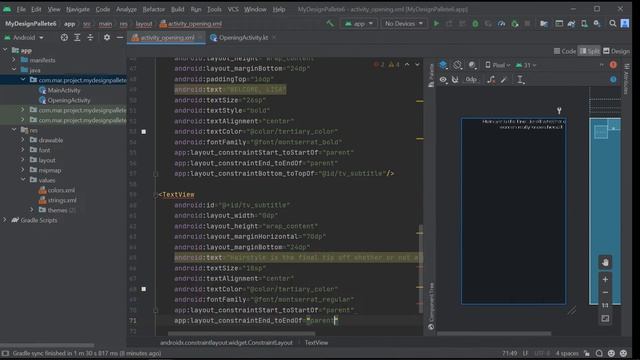The width and height of the screenshot is (640, 360).
Task: Open design surface layers icon
Action: [x=443, y=65]
